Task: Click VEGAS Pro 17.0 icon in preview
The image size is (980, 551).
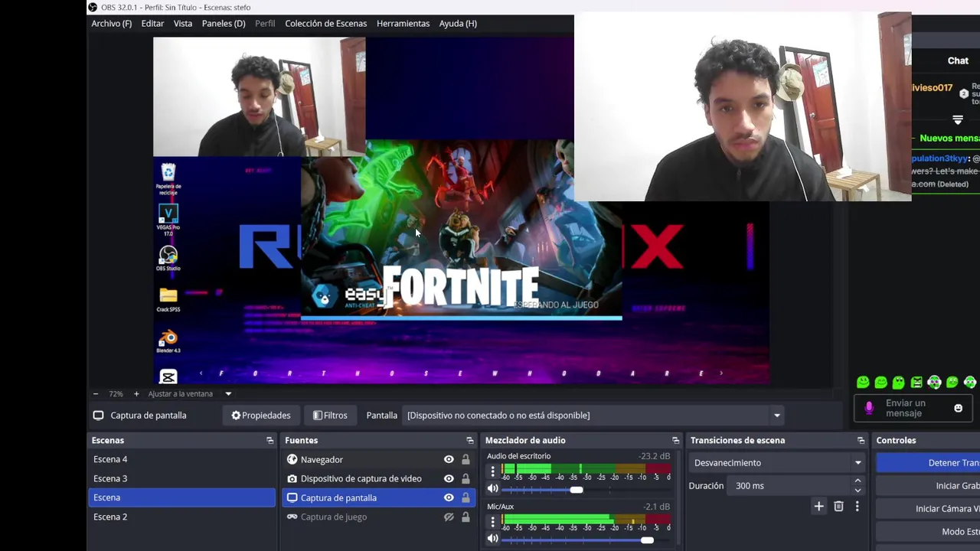Action: click(x=168, y=219)
